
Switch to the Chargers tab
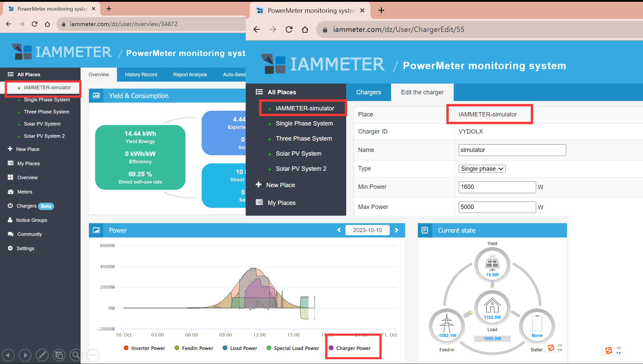coord(368,92)
